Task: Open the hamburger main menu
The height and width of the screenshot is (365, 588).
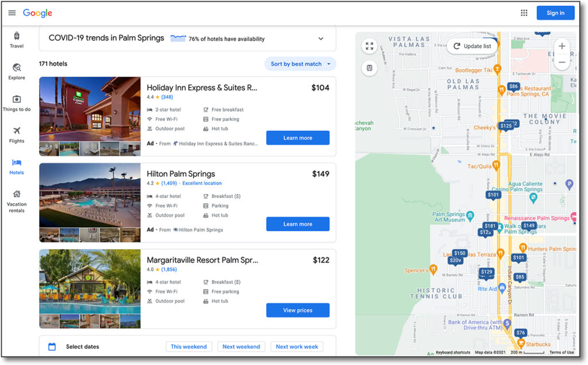Action: click(x=12, y=13)
